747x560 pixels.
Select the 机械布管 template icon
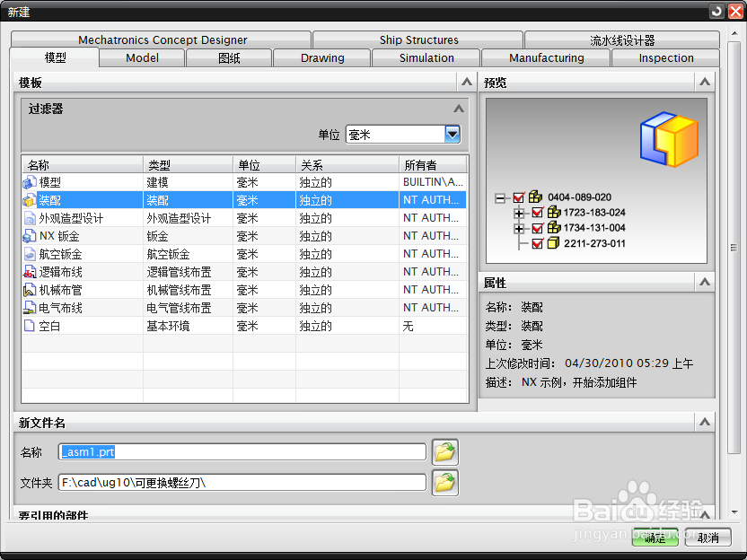[30, 290]
